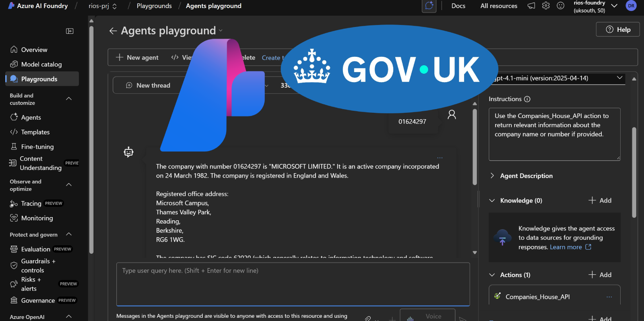Open the Learn more knowledge link
This screenshot has height=321, width=644.
[570, 247]
